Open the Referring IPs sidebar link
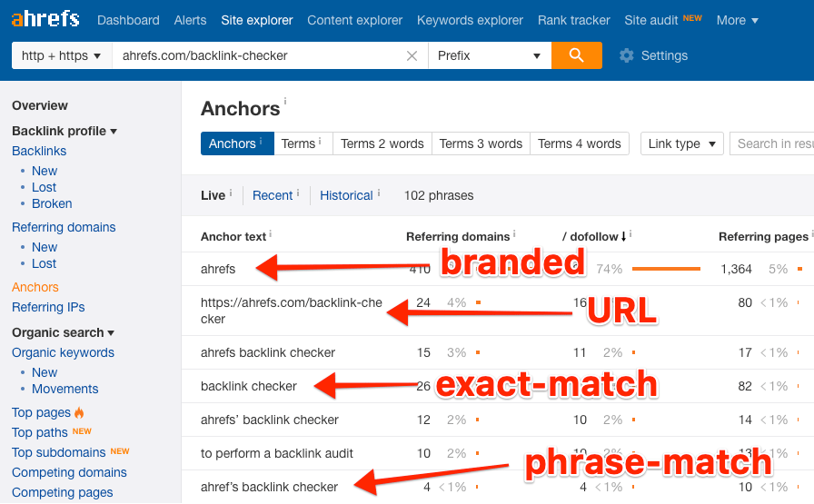Viewport: 814px width, 504px height. 49,307
